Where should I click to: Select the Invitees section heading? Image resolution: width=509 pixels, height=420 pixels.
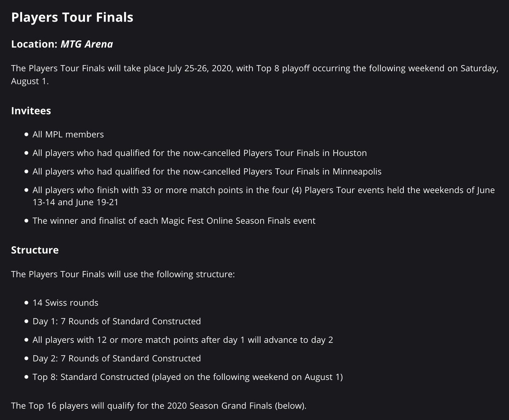(x=31, y=111)
